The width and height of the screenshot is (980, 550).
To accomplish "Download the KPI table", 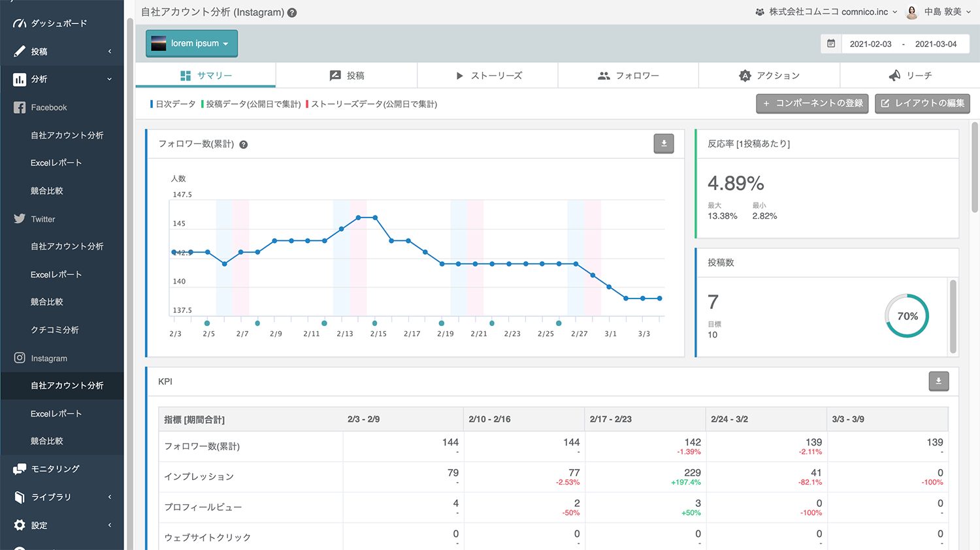I will click(939, 381).
